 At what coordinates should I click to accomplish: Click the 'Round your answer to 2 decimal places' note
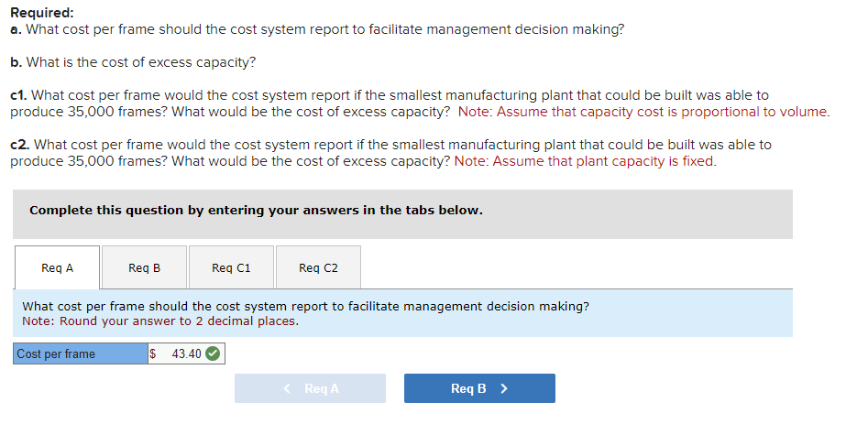click(160, 321)
